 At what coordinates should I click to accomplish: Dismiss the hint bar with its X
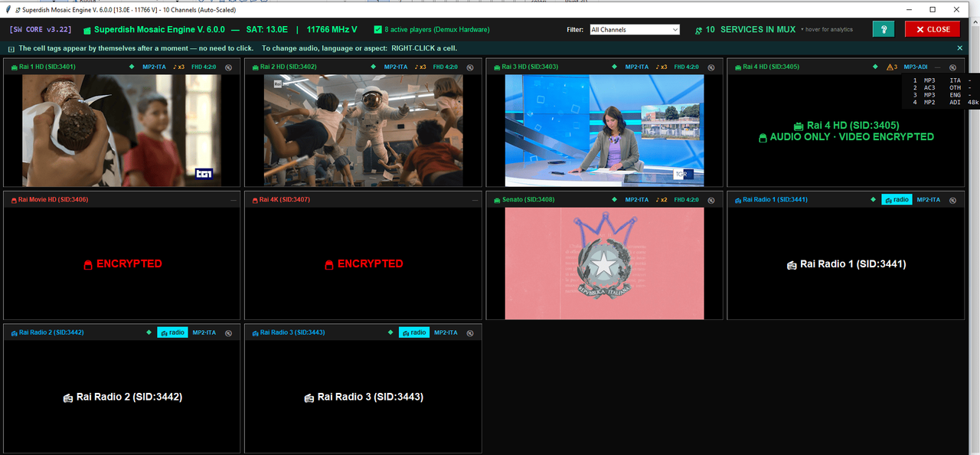(960, 47)
